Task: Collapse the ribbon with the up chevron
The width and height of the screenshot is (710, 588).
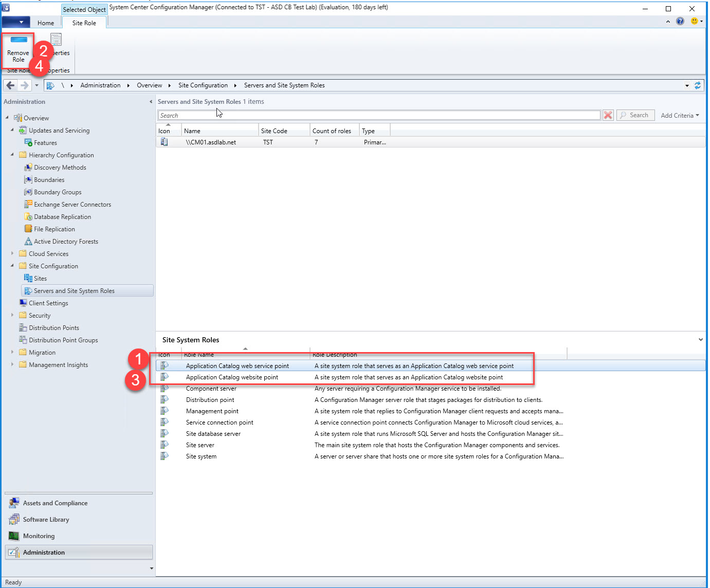Action: pos(668,22)
